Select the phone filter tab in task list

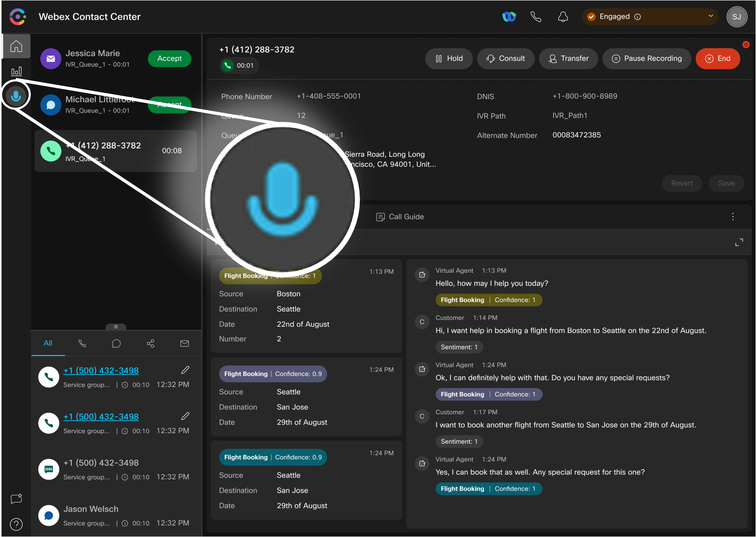pos(81,343)
